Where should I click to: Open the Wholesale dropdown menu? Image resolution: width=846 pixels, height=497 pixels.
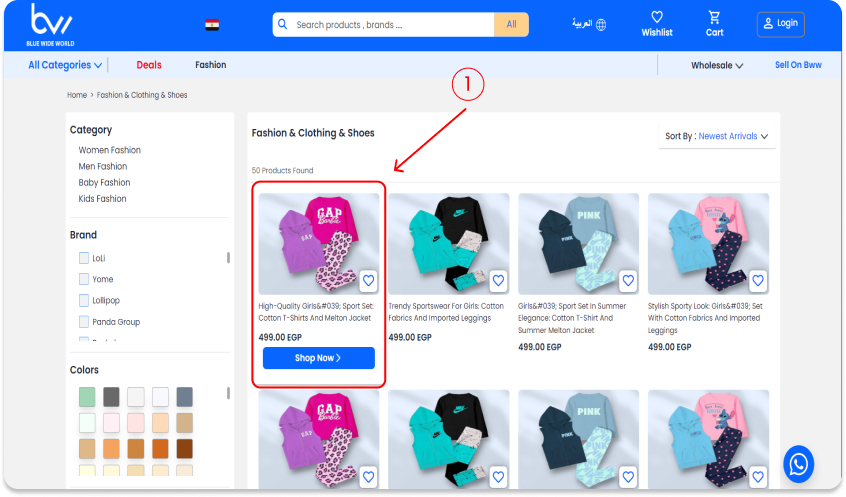point(717,65)
